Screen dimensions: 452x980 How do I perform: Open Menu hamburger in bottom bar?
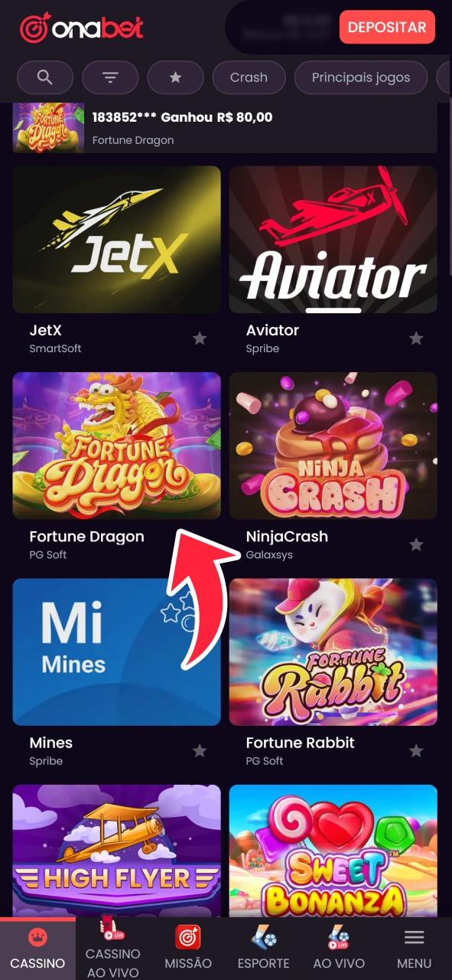click(414, 948)
